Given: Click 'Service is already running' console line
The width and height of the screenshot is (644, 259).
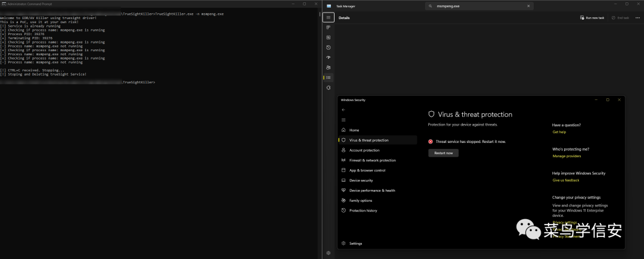Looking at the screenshot, I should point(30,26).
